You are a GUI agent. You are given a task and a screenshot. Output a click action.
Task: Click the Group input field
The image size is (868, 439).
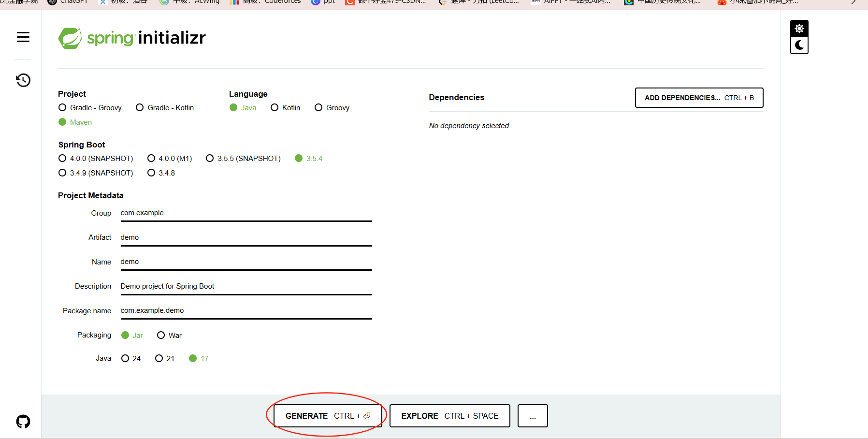246,213
